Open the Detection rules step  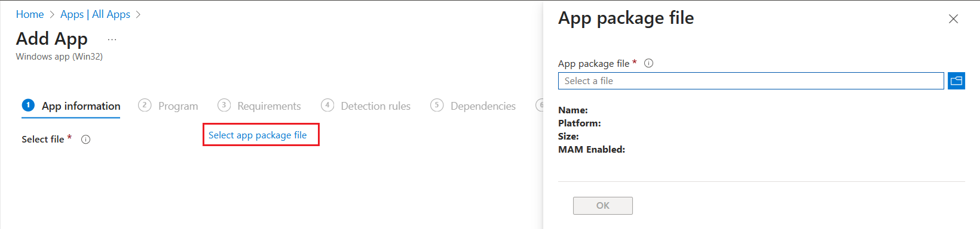[366, 106]
